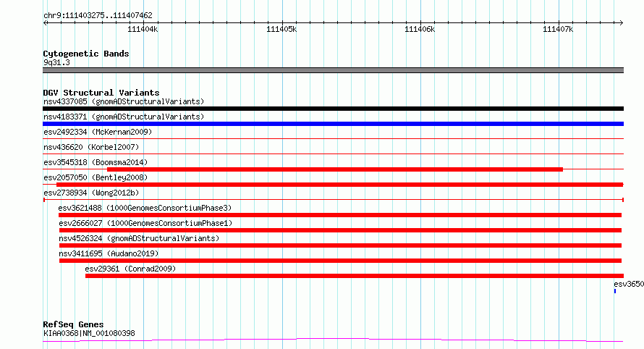This screenshot has width=644, height=349.
Task: Click the nsv3411695 Audano2019 red bar
Action: point(341,261)
